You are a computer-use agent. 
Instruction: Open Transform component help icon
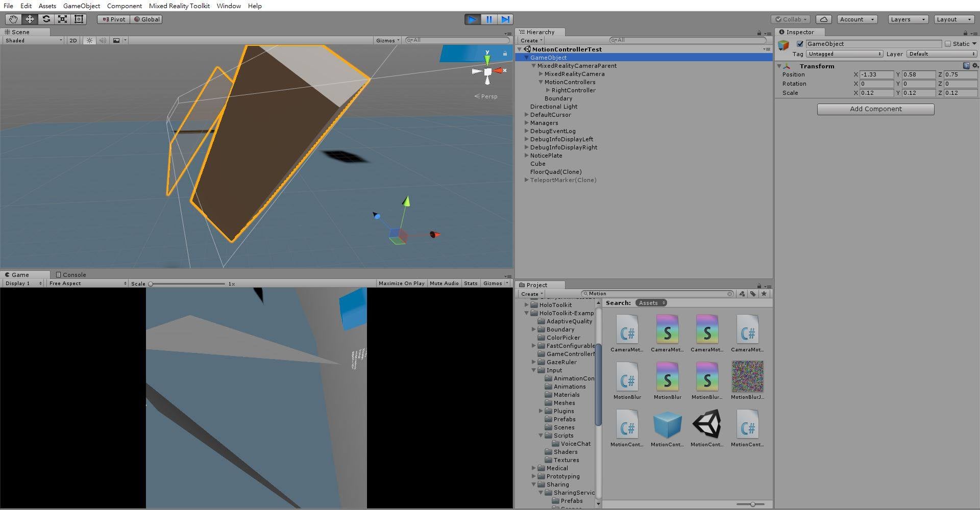tap(966, 66)
